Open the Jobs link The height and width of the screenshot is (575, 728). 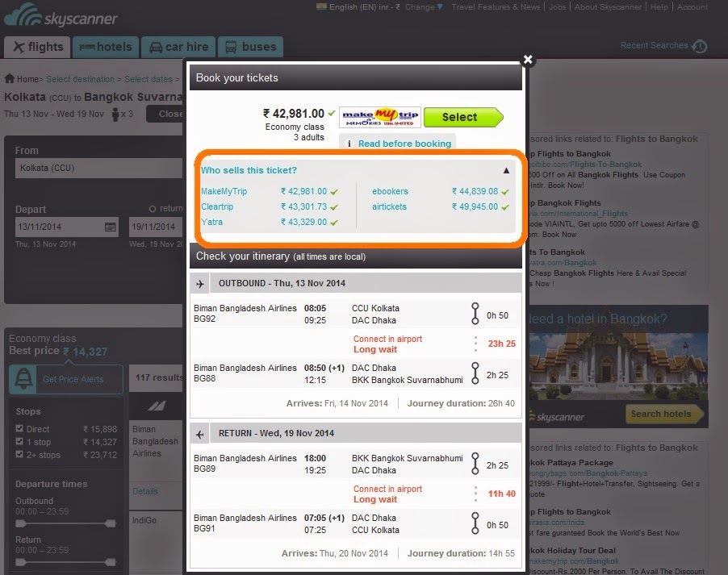557,7
